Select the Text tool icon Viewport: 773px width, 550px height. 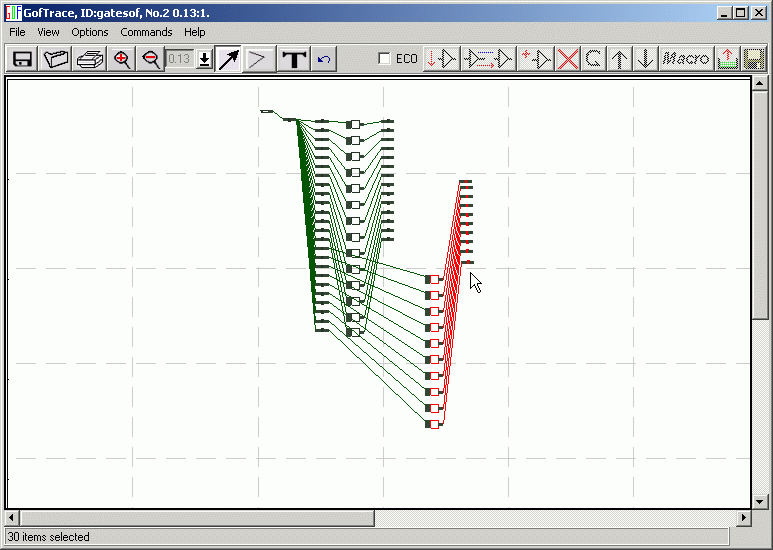pyautogui.click(x=294, y=59)
